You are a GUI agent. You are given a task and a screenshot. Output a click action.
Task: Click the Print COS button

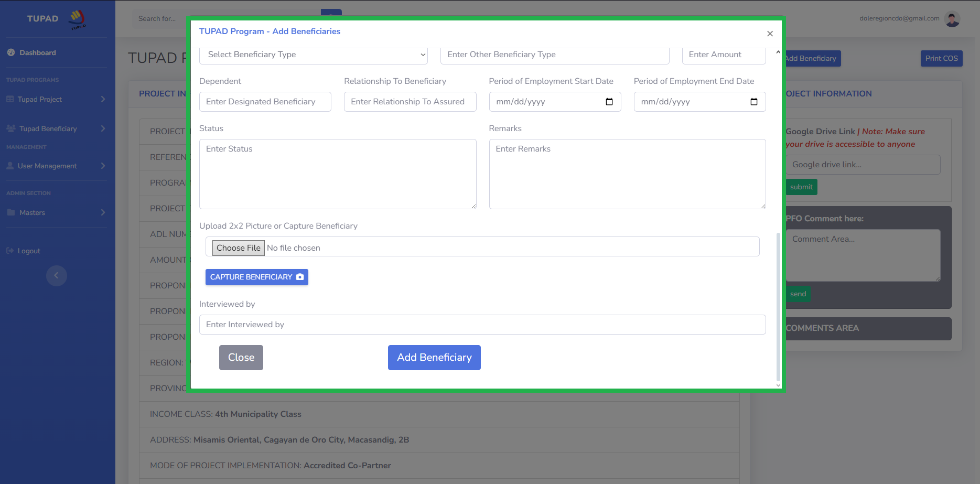tap(941, 58)
